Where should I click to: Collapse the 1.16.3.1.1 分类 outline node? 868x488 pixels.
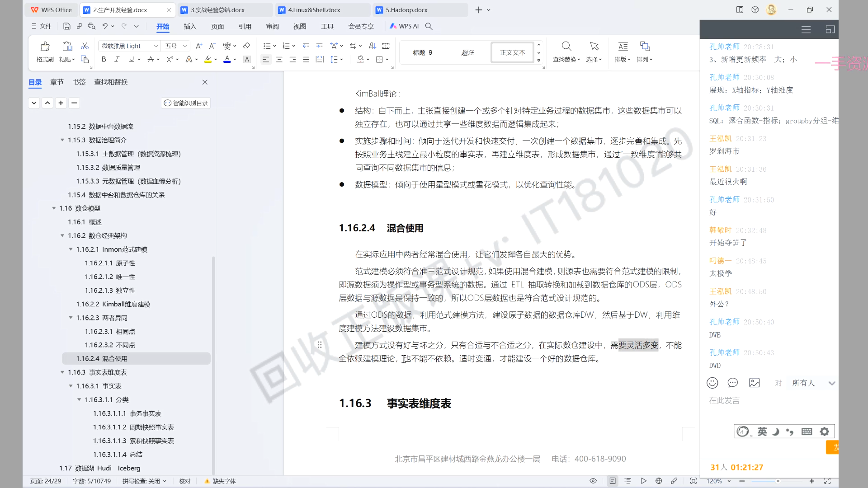click(x=79, y=400)
